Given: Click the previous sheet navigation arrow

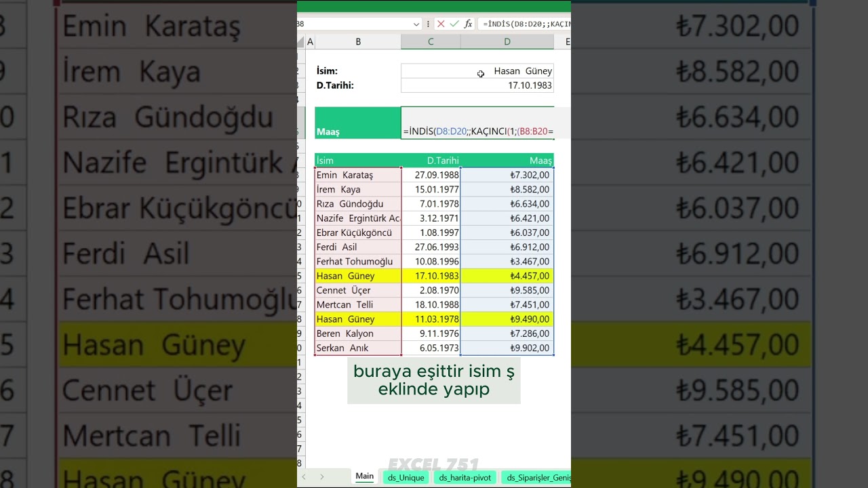Looking at the screenshot, I should point(304,477).
